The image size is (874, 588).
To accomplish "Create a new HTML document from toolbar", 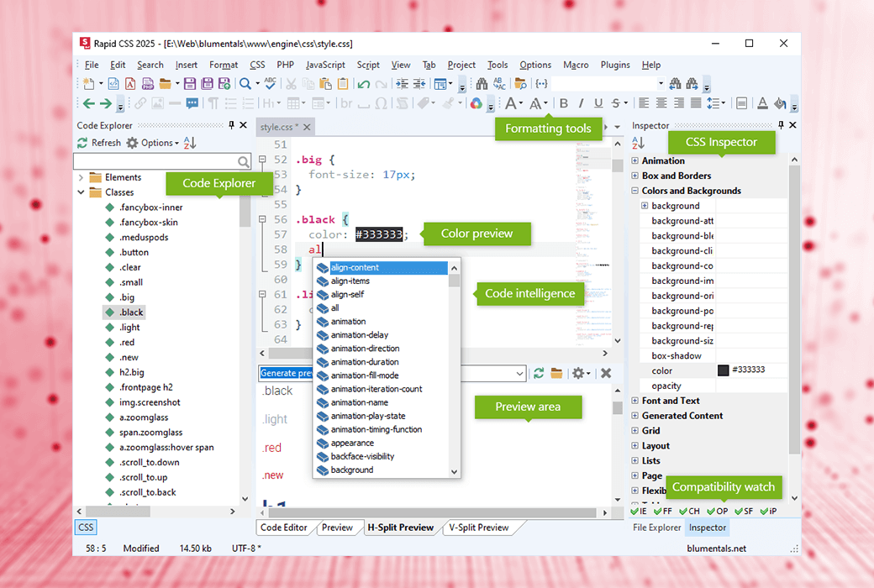I will coord(113,84).
